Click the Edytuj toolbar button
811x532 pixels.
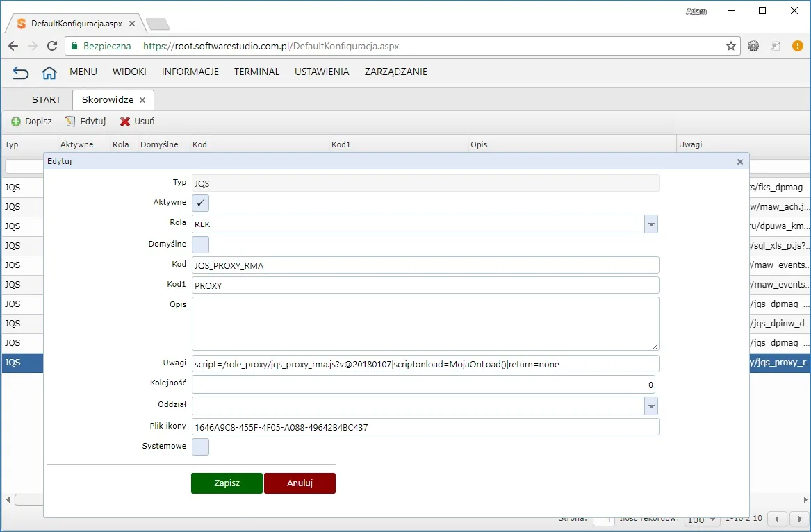pyautogui.click(x=85, y=122)
